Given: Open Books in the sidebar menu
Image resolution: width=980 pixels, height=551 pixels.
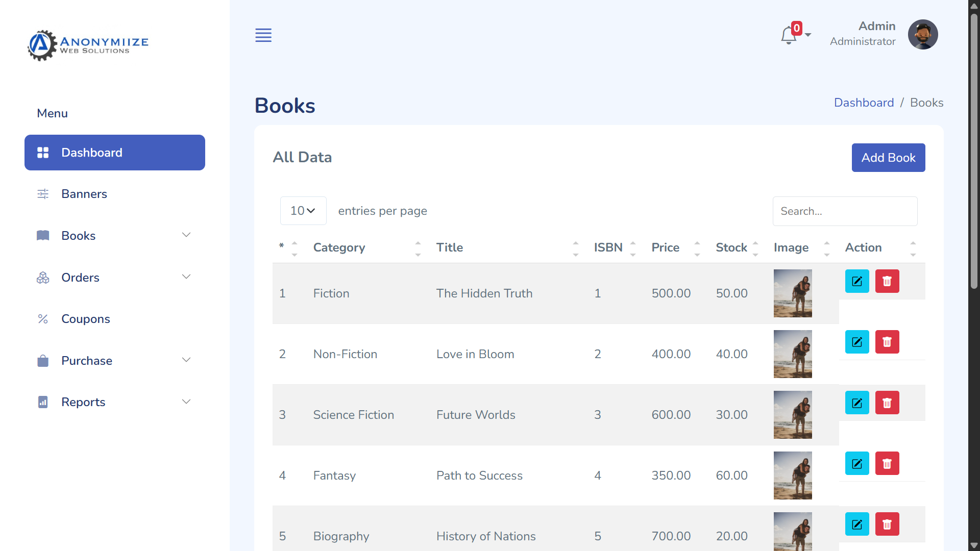Looking at the screenshot, I should coord(115,236).
